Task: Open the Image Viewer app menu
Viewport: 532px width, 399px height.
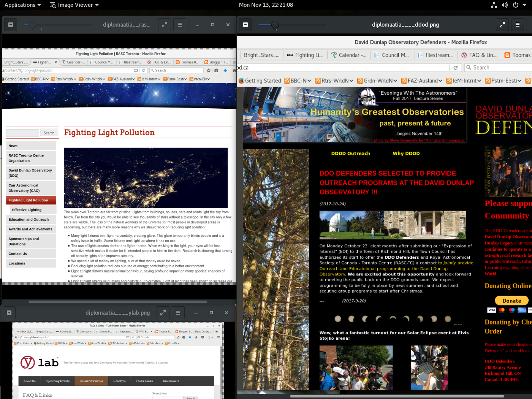Action: click(74, 5)
